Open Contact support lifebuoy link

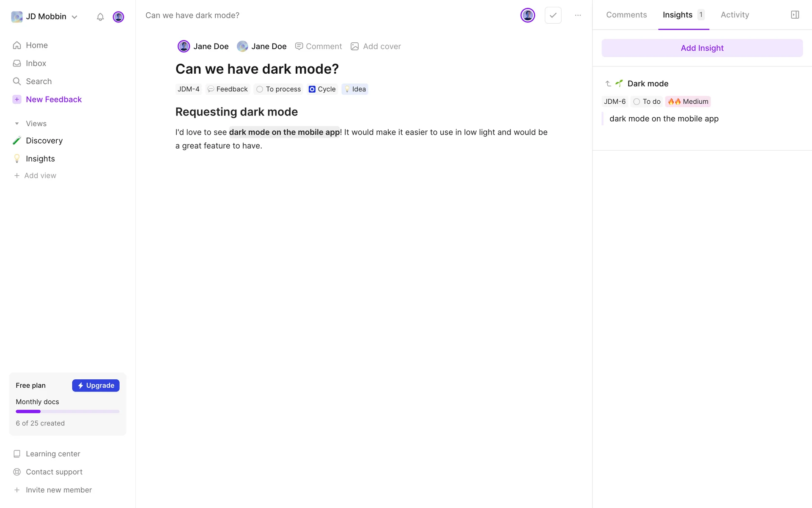click(54, 472)
